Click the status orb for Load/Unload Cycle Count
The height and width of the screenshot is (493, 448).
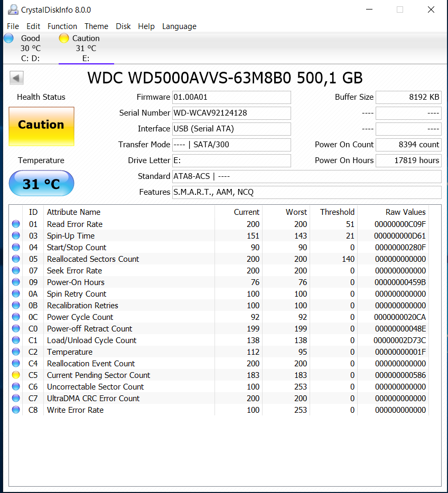pos(16,340)
